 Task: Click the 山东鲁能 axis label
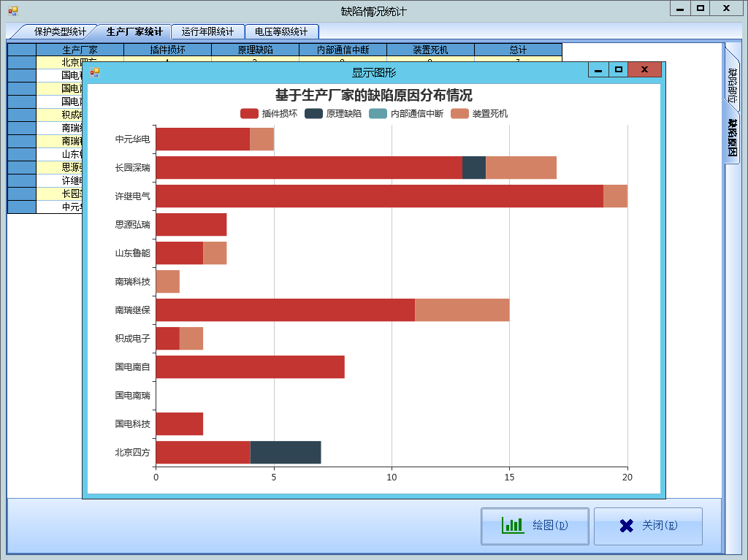133,253
